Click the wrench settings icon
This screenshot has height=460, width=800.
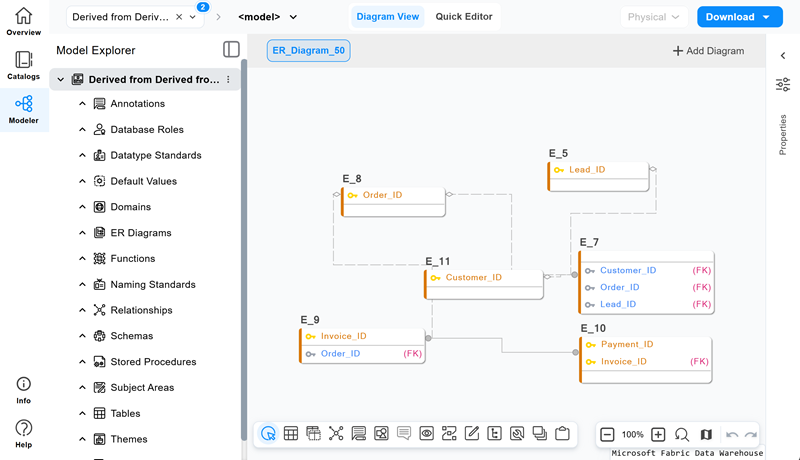point(517,433)
